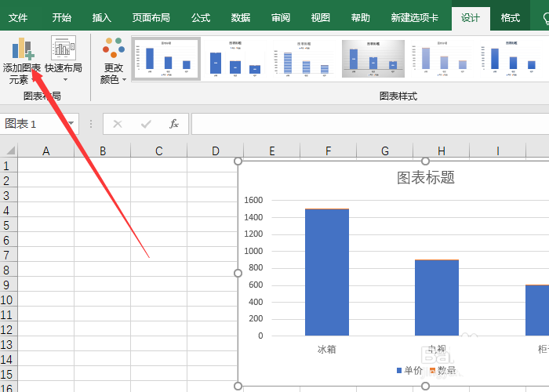The width and height of the screenshot is (549, 392).
Task: Select row 5 header
Action: click(x=9, y=225)
